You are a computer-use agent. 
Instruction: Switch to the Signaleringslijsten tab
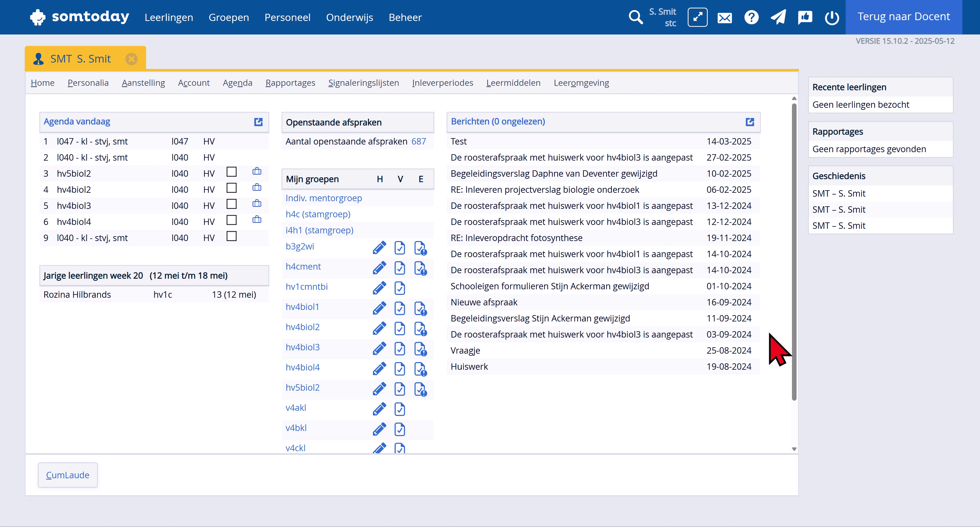(x=363, y=83)
